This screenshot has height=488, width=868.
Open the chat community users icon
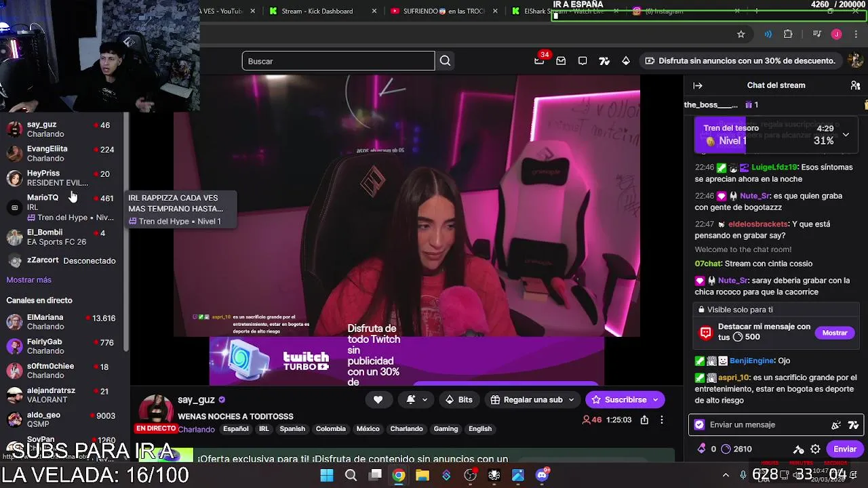coord(855,85)
